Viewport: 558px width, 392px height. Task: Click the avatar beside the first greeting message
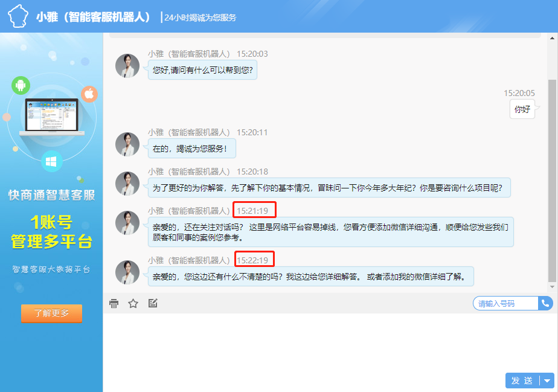127,66
